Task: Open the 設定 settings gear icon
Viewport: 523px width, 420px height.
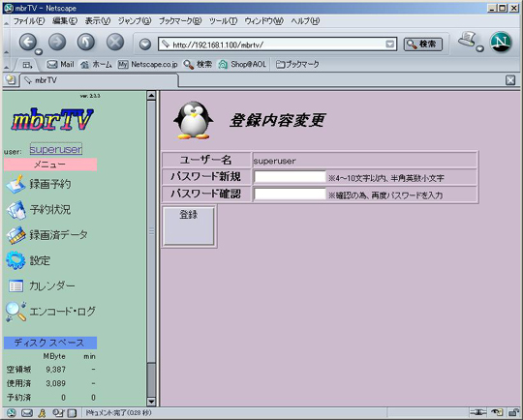Action: point(15,260)
